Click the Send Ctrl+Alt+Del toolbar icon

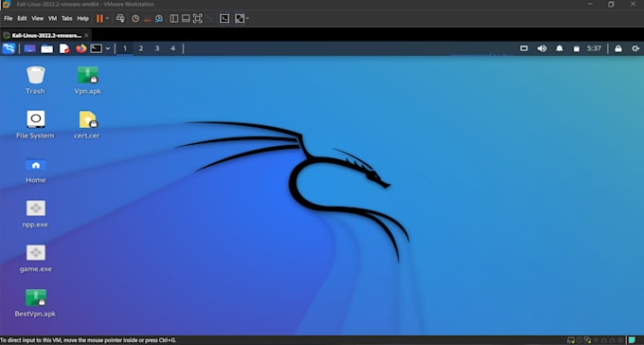tap(120, 19)
